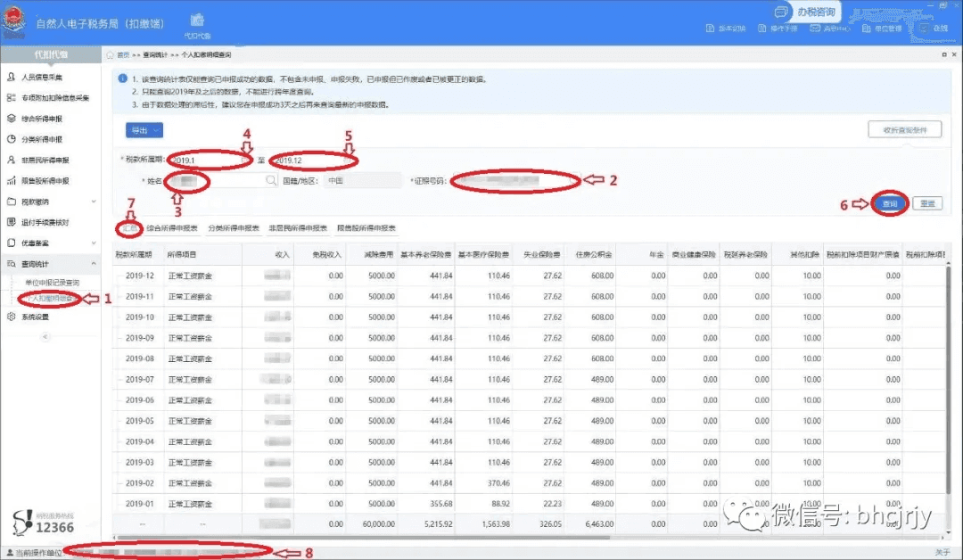
Task: Open 系统设置 gear item in the sidebar
Action: tap(29, 317)
